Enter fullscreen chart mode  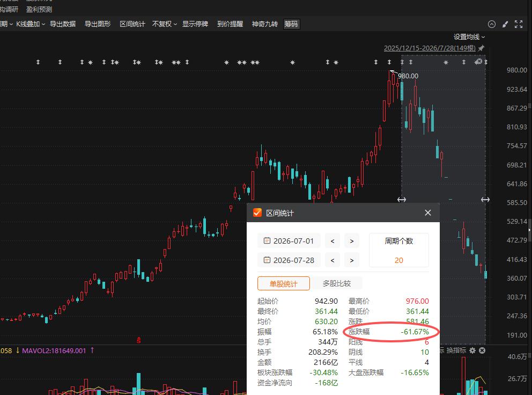(x=519, y=24)
